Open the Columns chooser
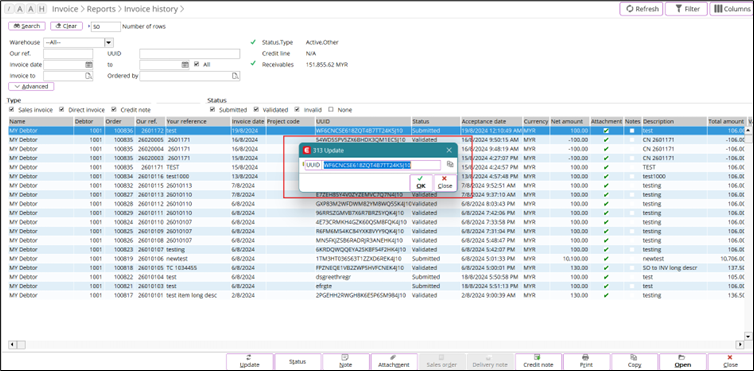754x371 pixels. click(731, 9)
